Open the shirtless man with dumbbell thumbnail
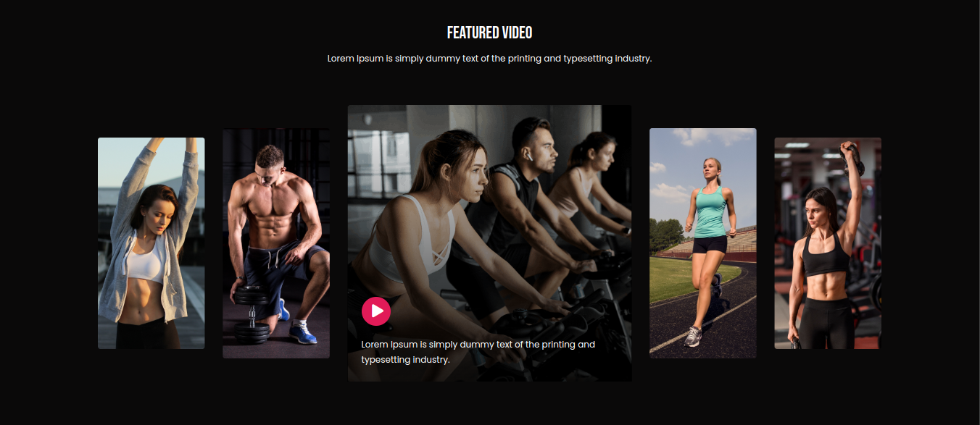Viewport: 980px width, 425px height. [276, 243]
